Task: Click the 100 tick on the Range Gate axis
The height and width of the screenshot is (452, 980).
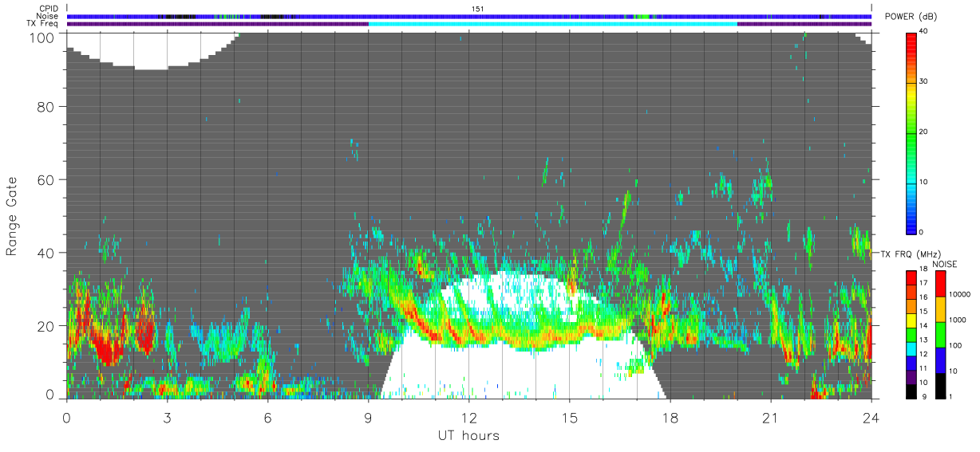Action: (x=43, y=37)
